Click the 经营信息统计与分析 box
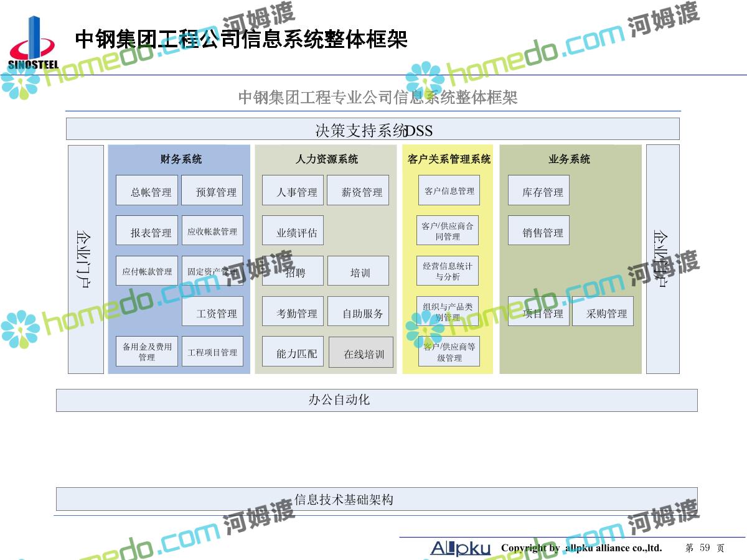 coord(448,271)
